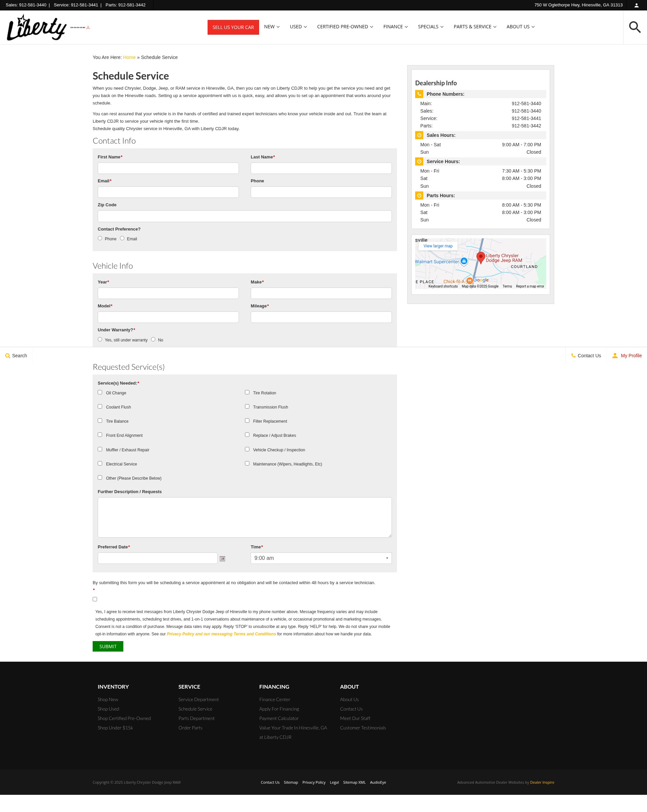Open the Time dropdown showing 9:00 am
Viewport: 647px width, 812px height.
[x=321, y=558]
